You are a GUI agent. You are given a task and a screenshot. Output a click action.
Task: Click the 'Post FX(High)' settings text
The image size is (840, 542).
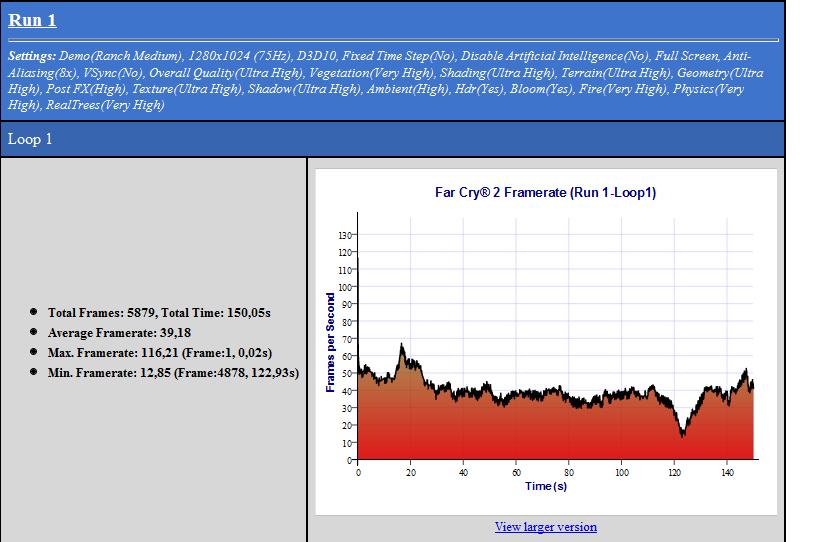[x=86, y=89]
